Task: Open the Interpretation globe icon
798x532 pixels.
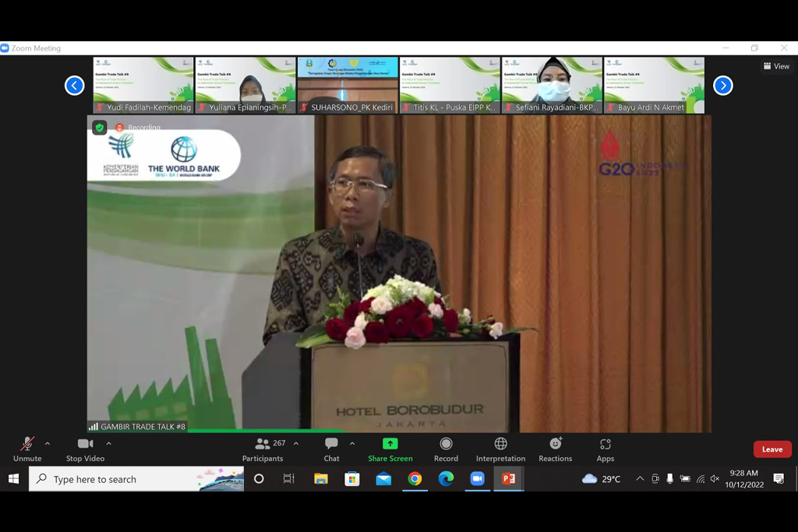Action: [x=500, y=444]
